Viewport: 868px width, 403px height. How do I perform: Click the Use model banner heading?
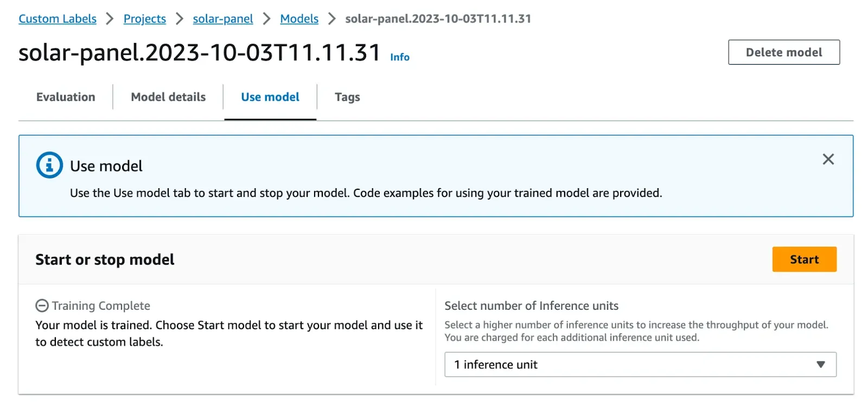pos(106,166)
